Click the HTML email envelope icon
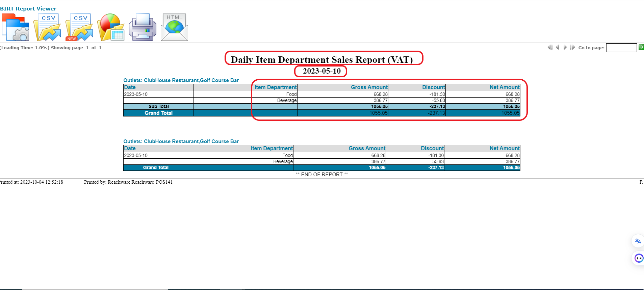The height and width of the screenshot is (290, 644). [x=174, y=27]
